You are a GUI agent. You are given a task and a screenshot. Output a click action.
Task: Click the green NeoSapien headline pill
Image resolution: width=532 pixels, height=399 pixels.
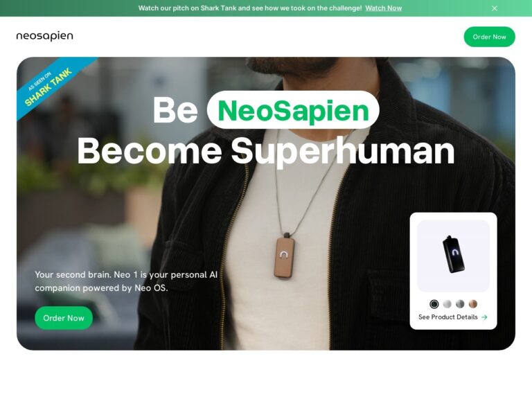click(293, 110)
